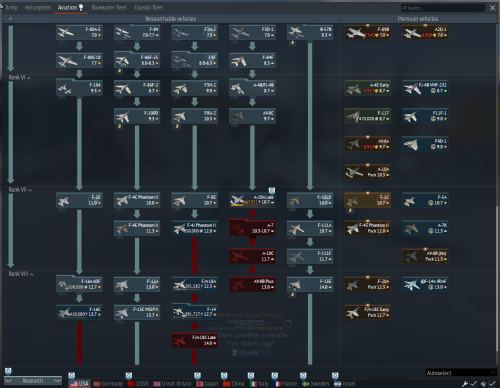500x388 pixels.
Task: Close the research tree window
Action: pyautogui.click(x=492, y=8)
